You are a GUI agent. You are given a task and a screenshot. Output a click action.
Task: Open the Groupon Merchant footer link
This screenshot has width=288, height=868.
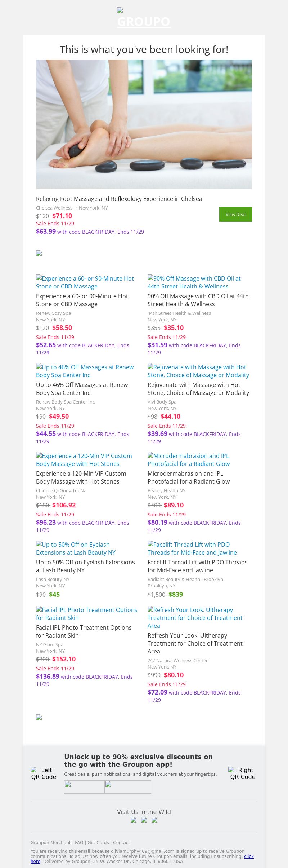click(x=50, y=843)
